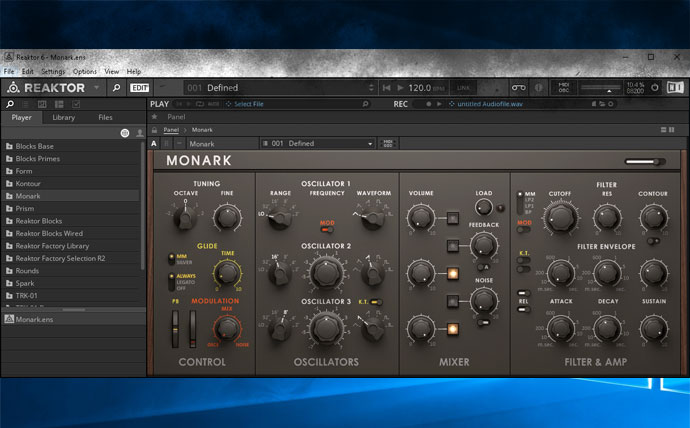This screenshot has width=690, height=428.
Task: Toggle the LINK button
Action: (x=463, y=88)
